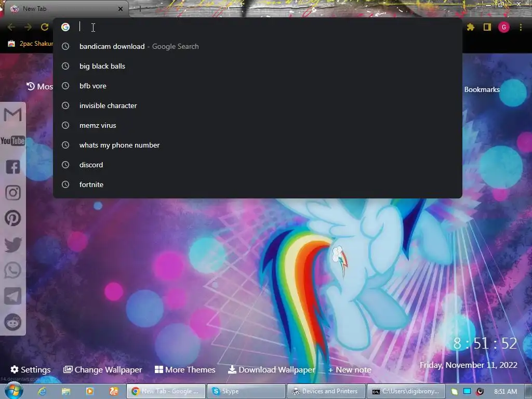Image resolution: width=532 pixels, height=399 pixels.
Task: Select discord suggestion
Action: (258, 165)
